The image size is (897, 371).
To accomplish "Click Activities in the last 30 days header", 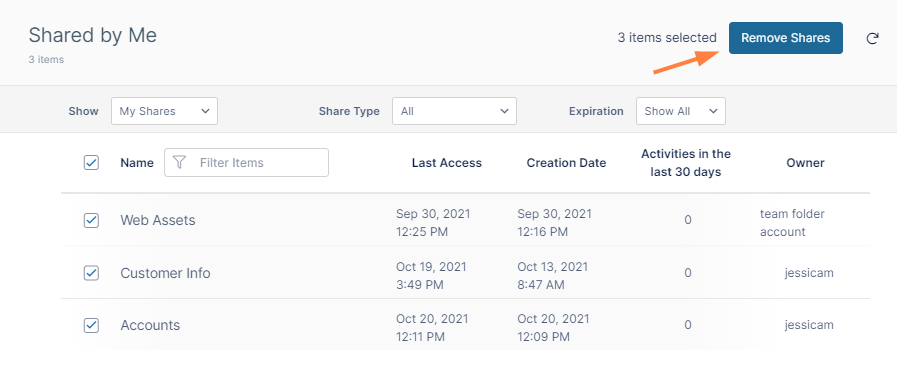I will point(686,163).
